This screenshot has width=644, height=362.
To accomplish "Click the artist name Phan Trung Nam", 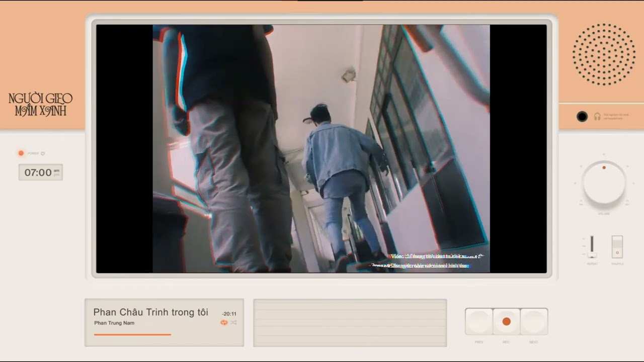I will pos(114,323).
